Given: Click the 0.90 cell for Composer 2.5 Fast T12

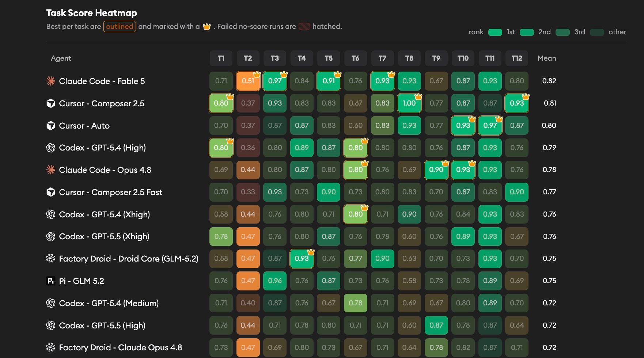Looking at the screenshot, I should pyautogui.click(x=517, y=192).
